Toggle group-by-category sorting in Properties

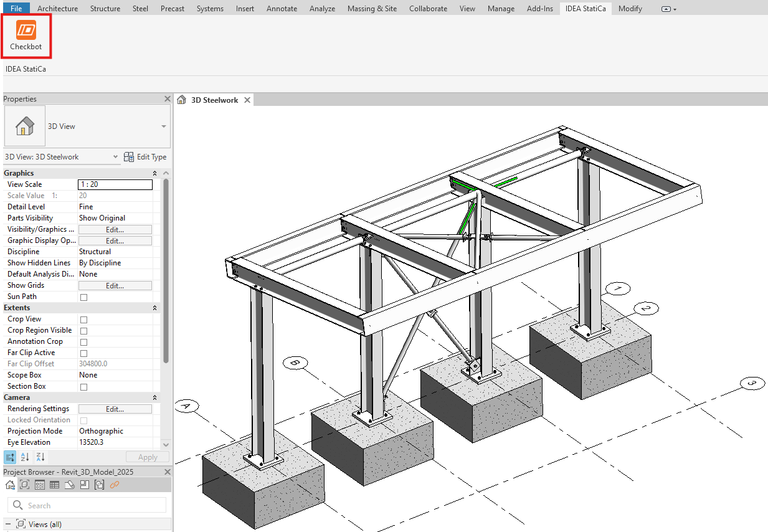click(x=9, y=457)
